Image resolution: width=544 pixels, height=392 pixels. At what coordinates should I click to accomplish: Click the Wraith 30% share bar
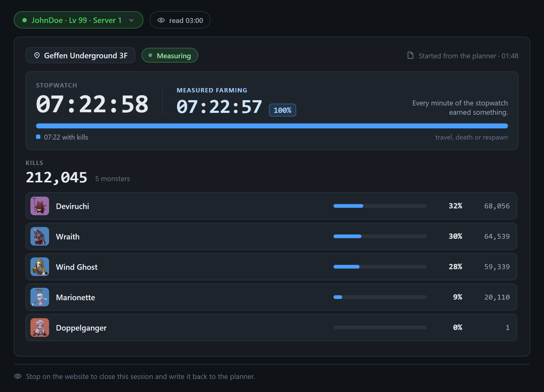(380, 236)
